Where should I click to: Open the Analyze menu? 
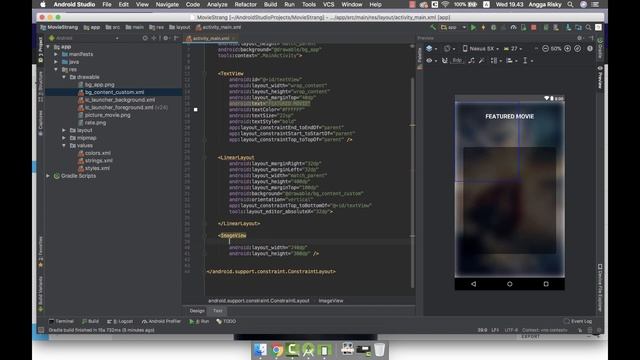click(x=217, y=4)
